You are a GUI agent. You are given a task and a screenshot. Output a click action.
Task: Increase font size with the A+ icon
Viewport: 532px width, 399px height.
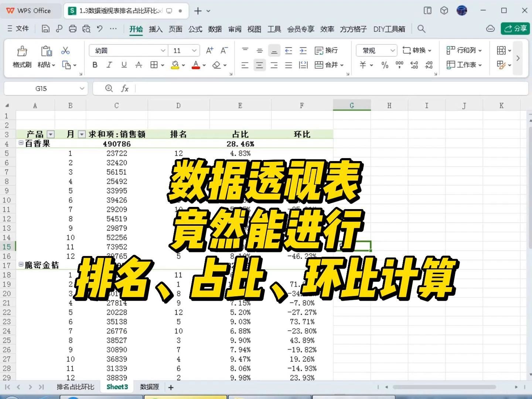point(209,50)
